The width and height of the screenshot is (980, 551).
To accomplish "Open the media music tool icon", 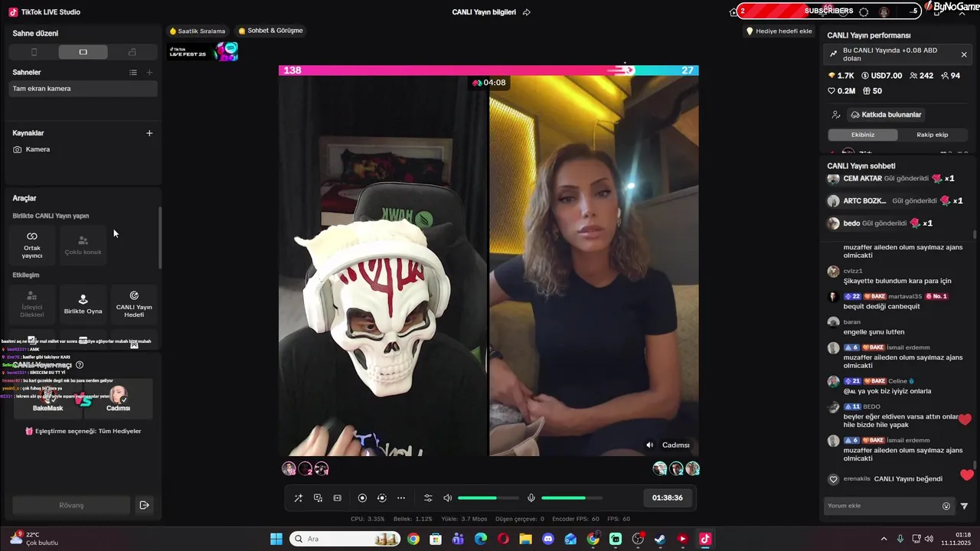I will coord(318,498).
